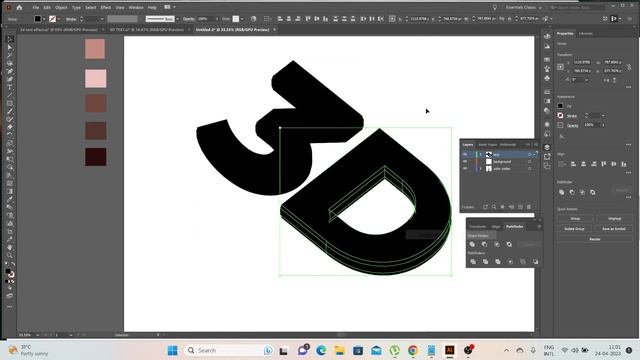Select the Selection tool in the toolbar
This screenshot has height=360, width=640.
[10, 40]
